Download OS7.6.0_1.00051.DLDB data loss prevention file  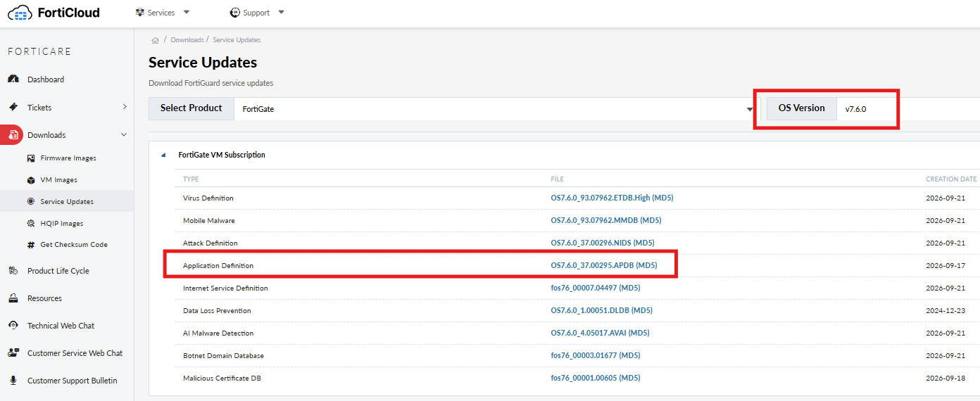click(x=601, y=311)
